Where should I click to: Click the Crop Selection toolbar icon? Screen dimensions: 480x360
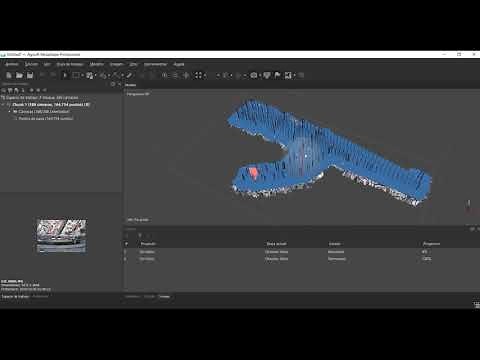153,75
